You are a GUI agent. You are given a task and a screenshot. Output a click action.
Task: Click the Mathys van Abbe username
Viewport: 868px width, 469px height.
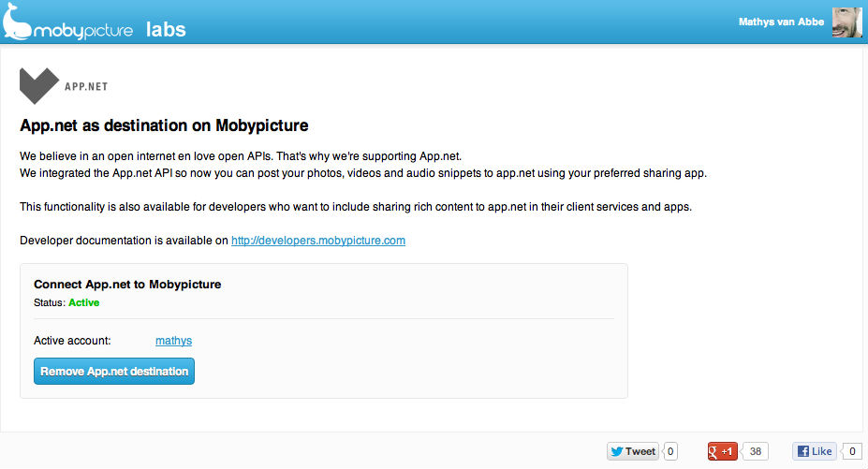pos(781,21)
